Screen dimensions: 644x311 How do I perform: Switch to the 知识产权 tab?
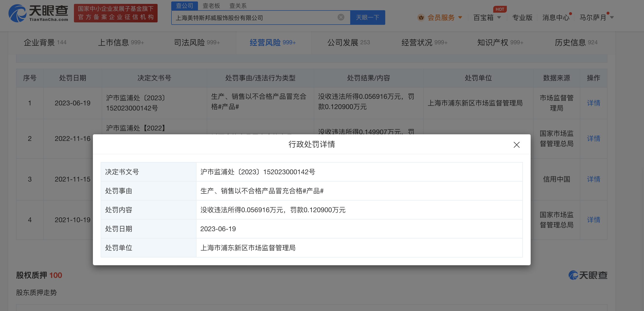point(495,43)
